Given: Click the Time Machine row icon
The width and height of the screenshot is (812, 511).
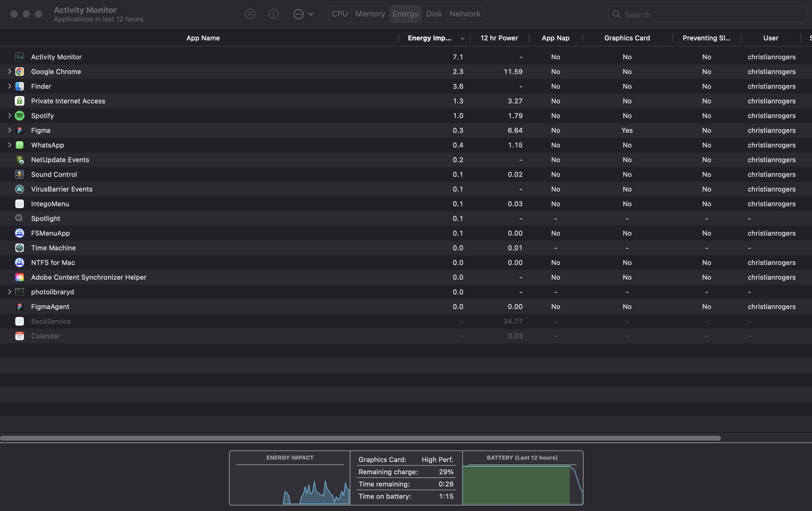Looking at the screenshot, I should click(x=20, y=248).
